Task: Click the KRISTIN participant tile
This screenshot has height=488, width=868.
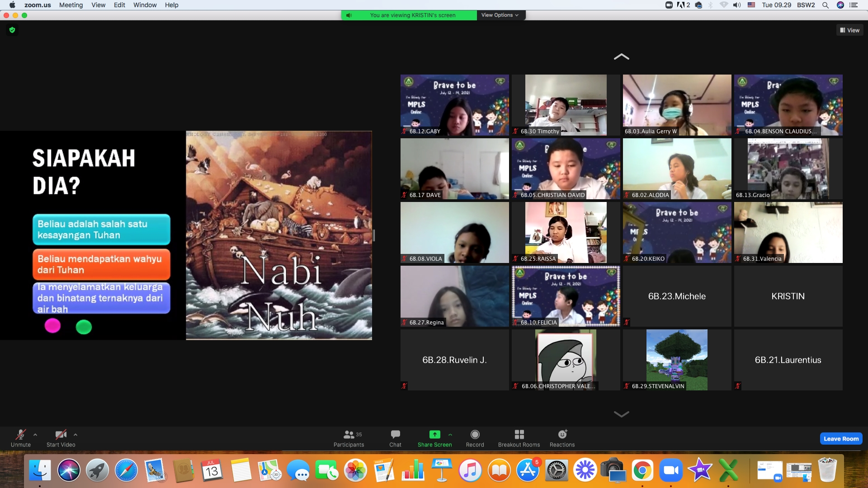Action: click(x=788, y=296)
